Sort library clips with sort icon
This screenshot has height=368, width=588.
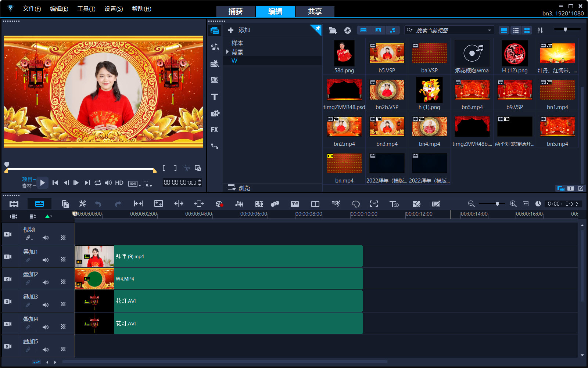tap(540, 30)
